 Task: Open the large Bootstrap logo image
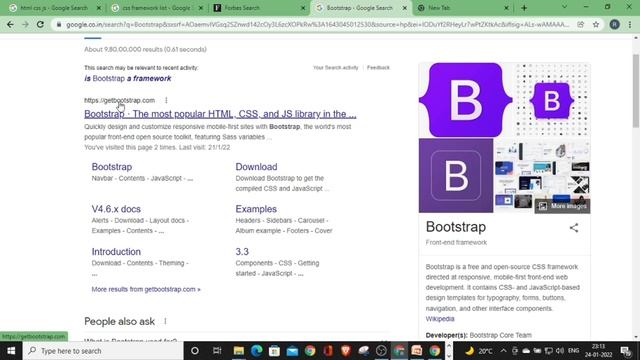click(465, 100)
